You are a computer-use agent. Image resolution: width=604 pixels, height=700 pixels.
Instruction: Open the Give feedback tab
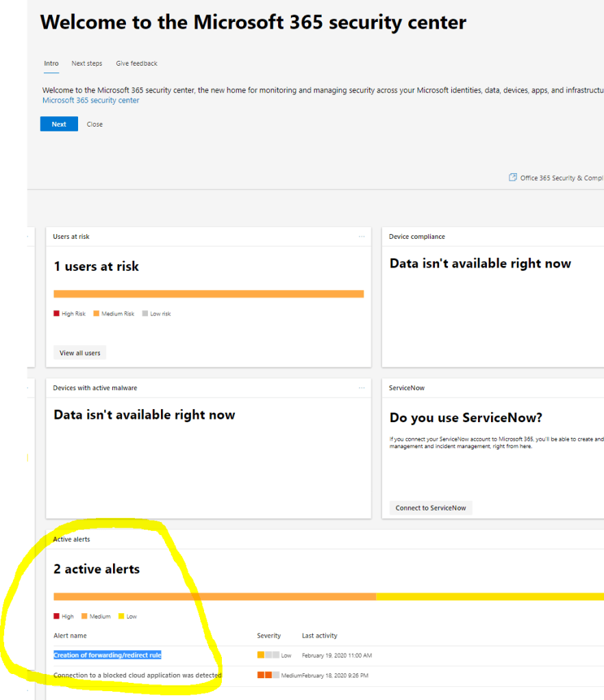point(136,64)
